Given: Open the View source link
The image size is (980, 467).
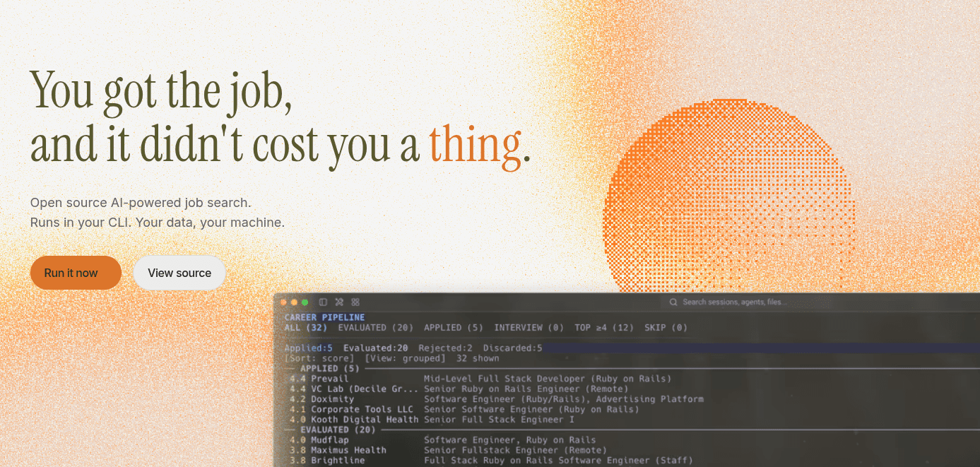Looking at the screenshot, I should (x=179, y=273).
